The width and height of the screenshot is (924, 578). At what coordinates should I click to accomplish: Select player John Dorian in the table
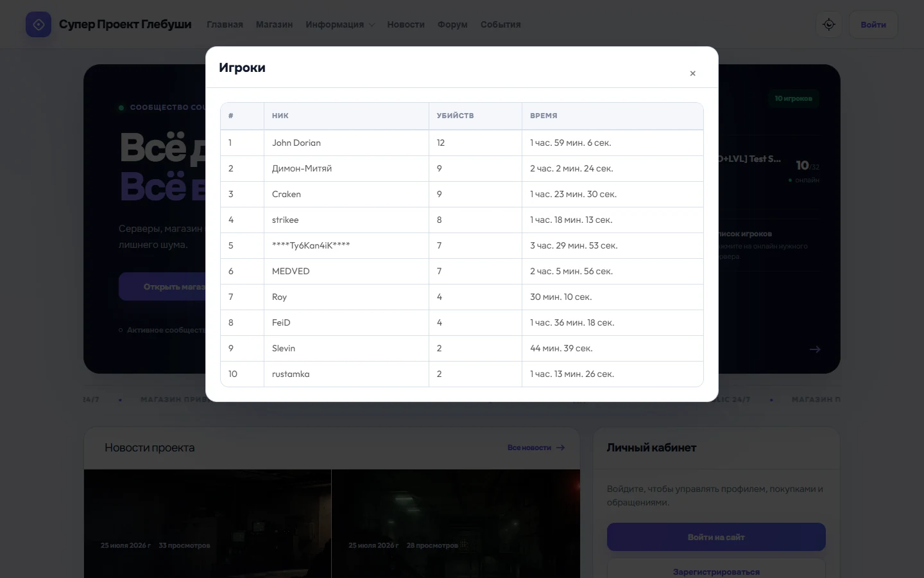[296, 143]
